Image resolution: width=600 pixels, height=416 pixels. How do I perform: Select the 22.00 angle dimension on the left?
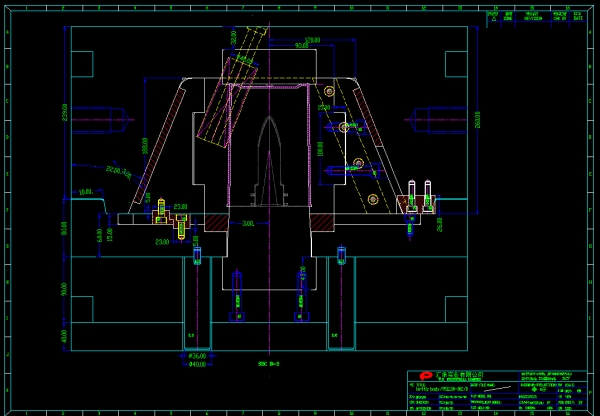tap(119, 171)
